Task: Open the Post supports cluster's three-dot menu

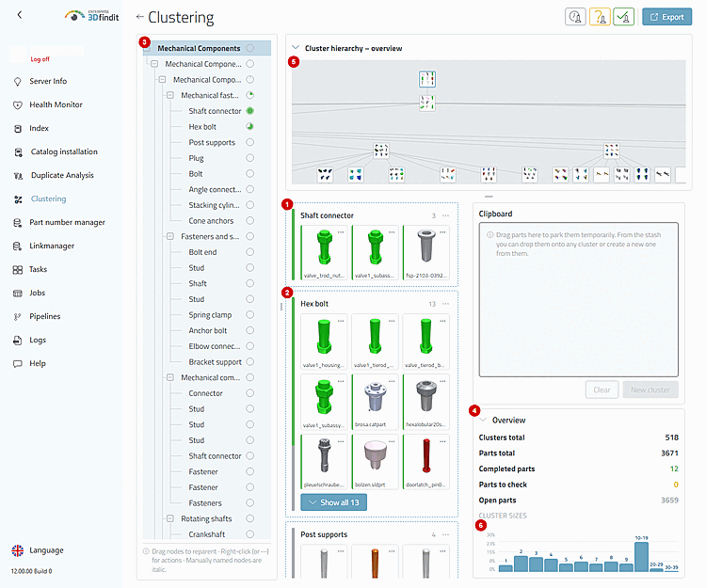Action: pos(446,535)
